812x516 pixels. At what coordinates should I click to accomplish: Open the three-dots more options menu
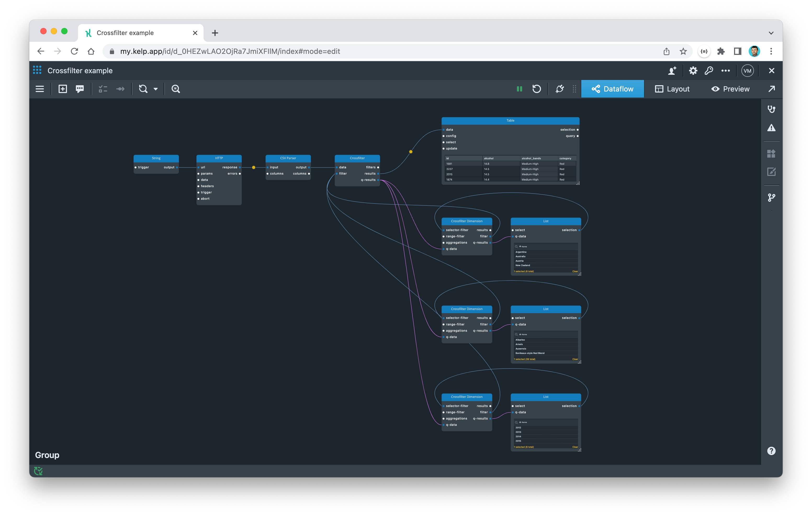point(725,71)
